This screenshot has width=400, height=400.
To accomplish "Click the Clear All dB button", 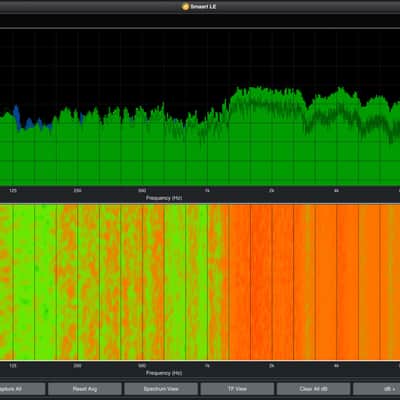I will coord(314,389).
